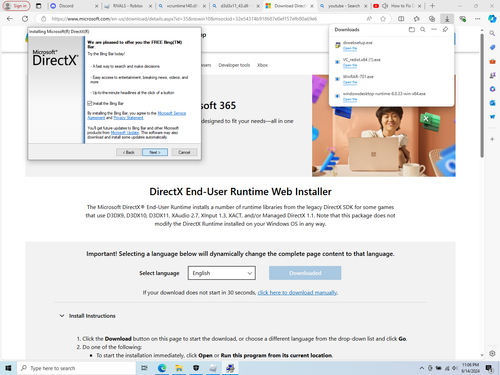Screen dimensions: 500x375
Task: Switch to the d3dx11_43.dll search tab
Action: click(x=235, y=6)
